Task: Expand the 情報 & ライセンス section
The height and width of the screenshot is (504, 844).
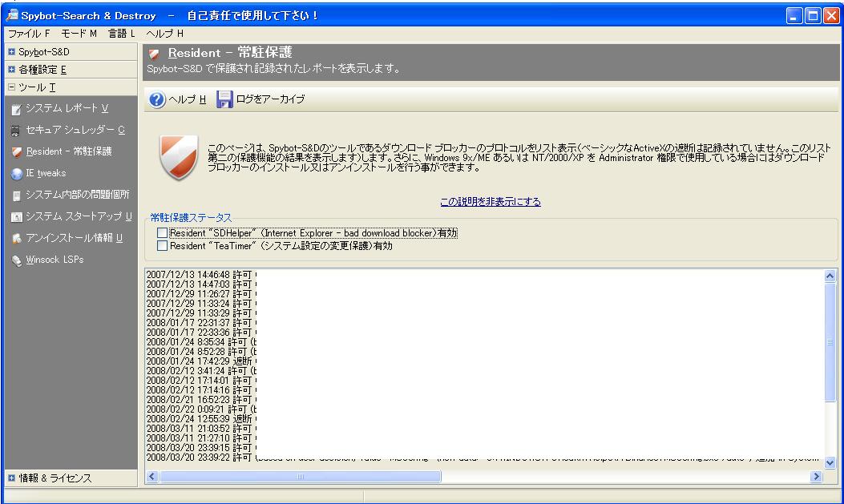Action: point(11,478)
